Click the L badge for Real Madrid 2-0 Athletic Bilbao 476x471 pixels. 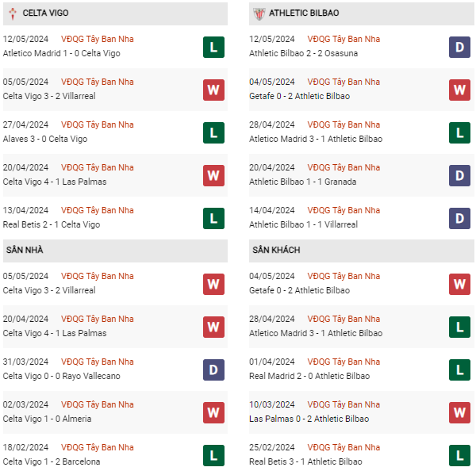click(x=459, y=370)
